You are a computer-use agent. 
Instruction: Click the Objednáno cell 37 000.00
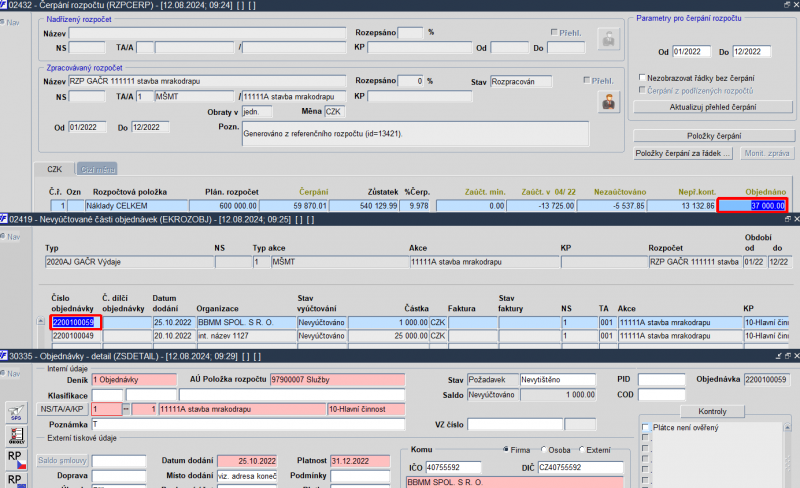pos(753,206)
